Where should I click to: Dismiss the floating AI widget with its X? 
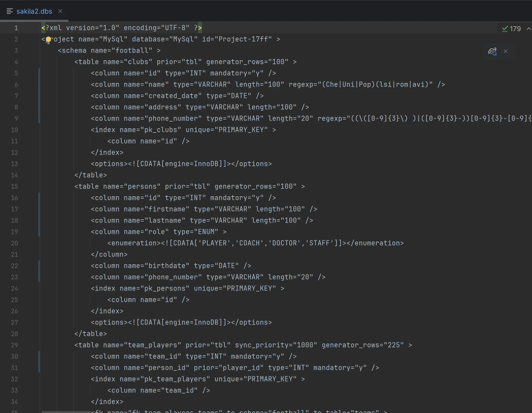click(505, 51)
